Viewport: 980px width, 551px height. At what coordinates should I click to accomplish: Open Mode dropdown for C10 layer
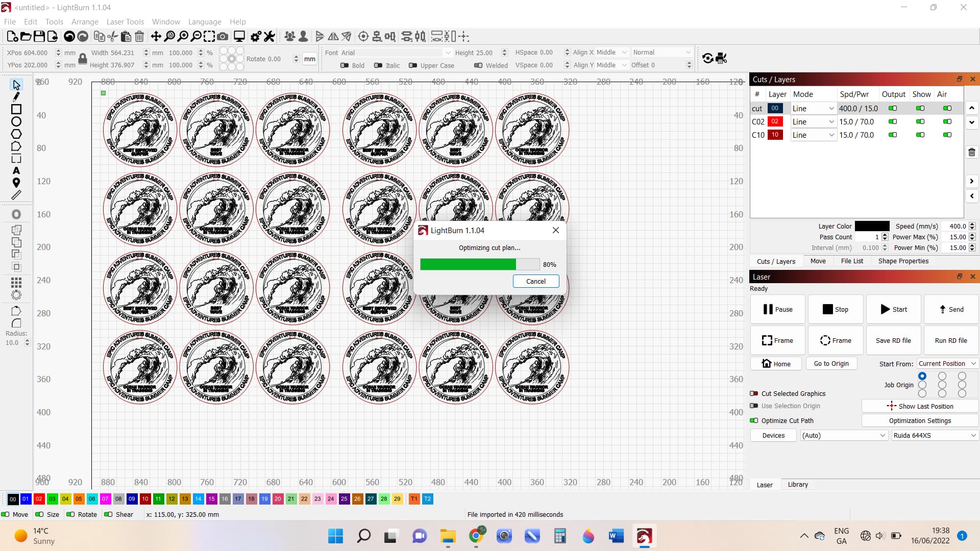coord(813,135)
